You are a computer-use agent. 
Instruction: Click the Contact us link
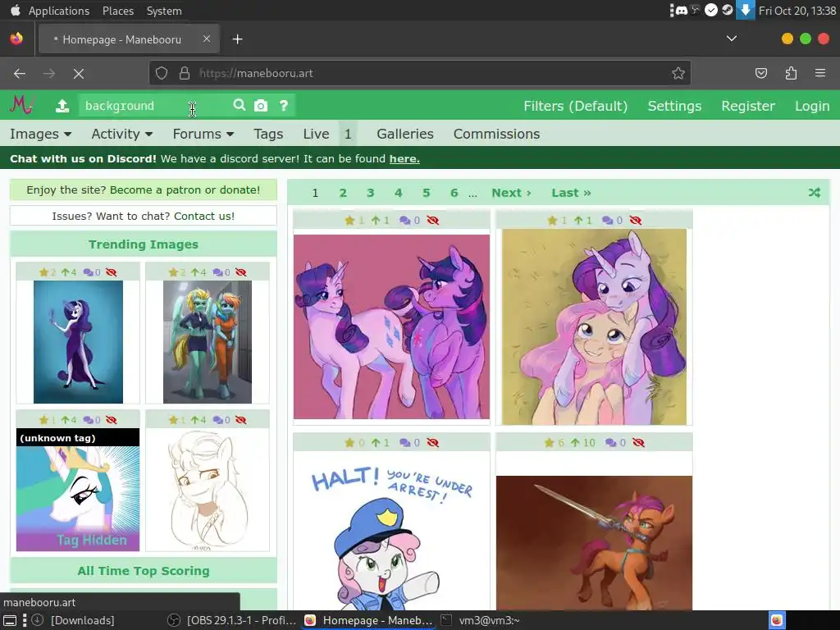(x=204, y=216)
